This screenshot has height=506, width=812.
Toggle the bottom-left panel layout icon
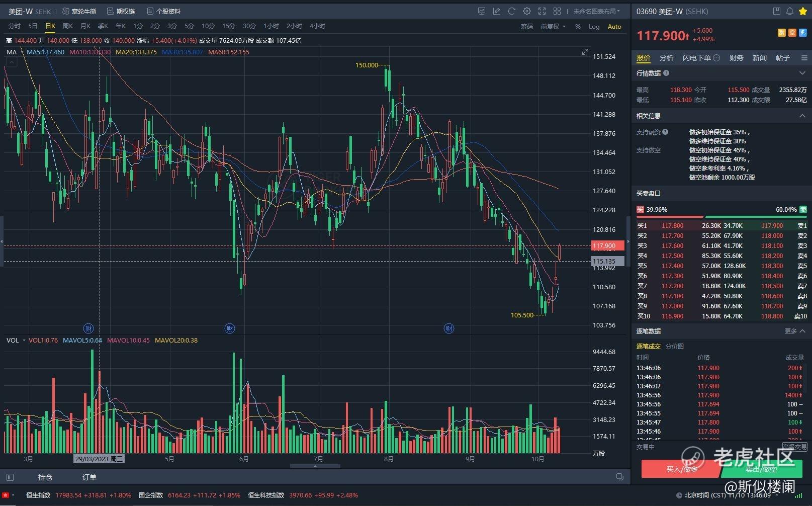tap(10, 477)
